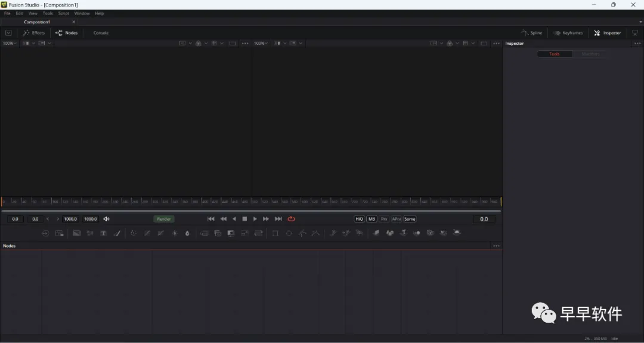The height and width of the screenshot is (343, 644).
Task: Add the pEmitter particle tool
Action: tap(333, 233)
